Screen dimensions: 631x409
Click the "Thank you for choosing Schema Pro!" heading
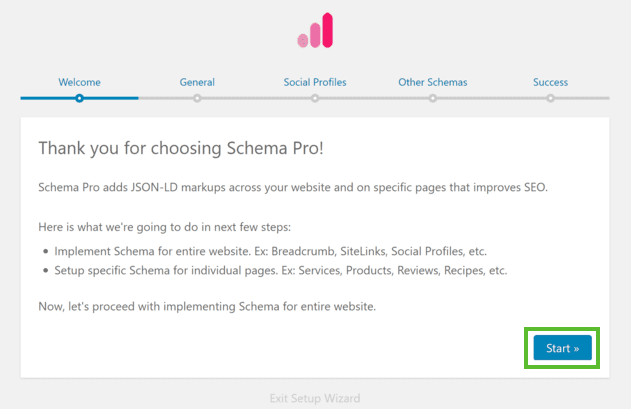click(x=181, y=148)
